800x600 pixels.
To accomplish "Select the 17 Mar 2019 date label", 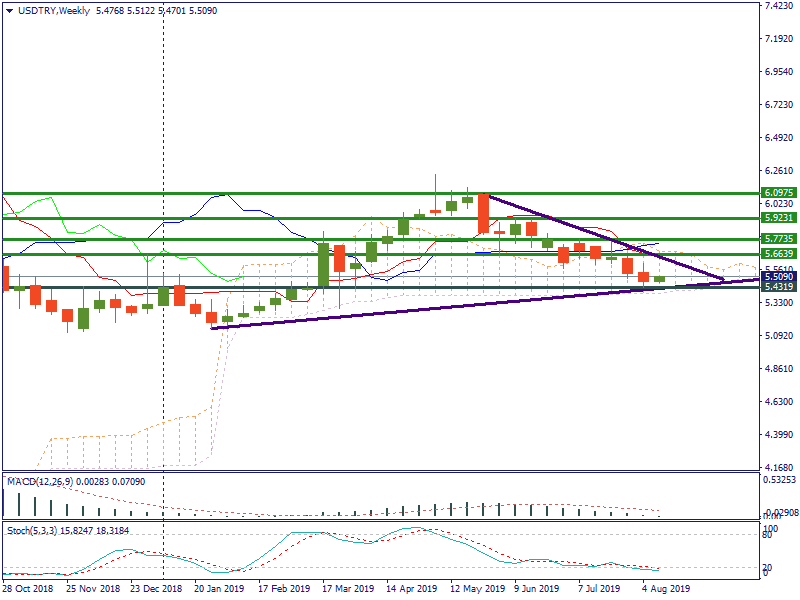I will (x=348, y=589).
